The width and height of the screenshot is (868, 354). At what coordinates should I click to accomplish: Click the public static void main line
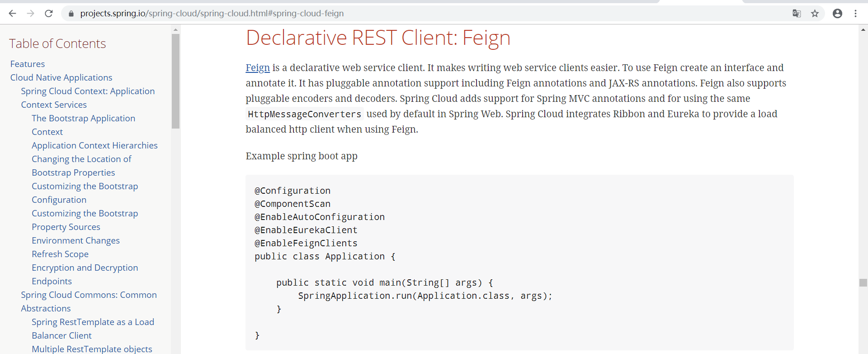tap(384, 282)
